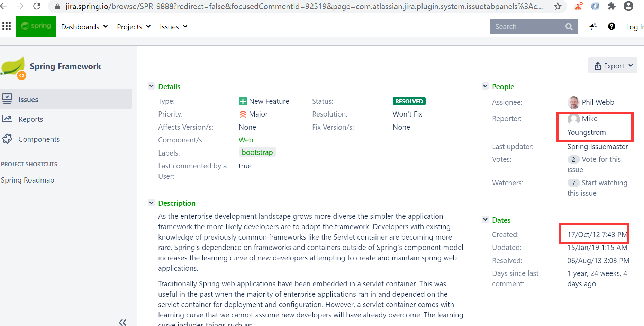
Task: Open the Dashboards dropdown menu
Action: pos(84,27)
